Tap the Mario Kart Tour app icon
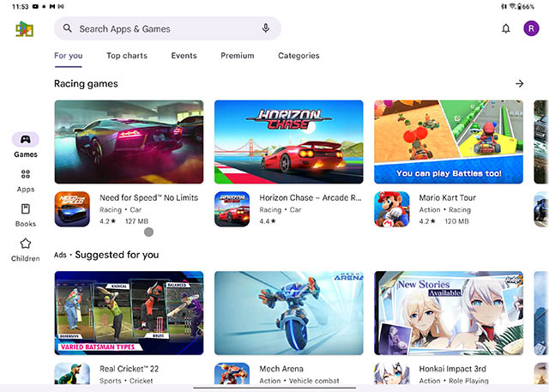The width and height of the screenshot is (549, 392). (392, 209)
